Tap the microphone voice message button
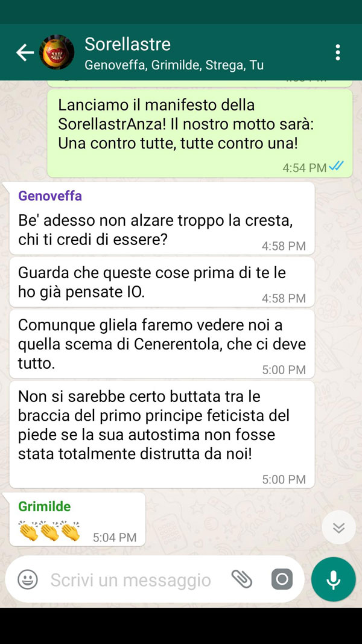 (x=333, y=579)
